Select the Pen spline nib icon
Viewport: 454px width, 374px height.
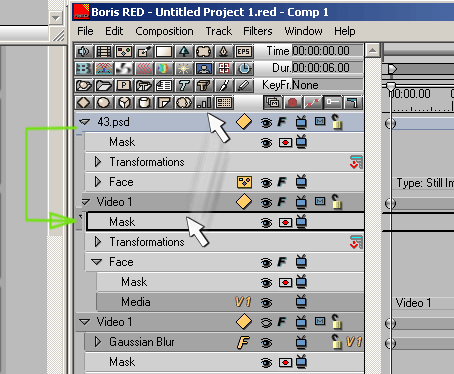coord(224,51)
